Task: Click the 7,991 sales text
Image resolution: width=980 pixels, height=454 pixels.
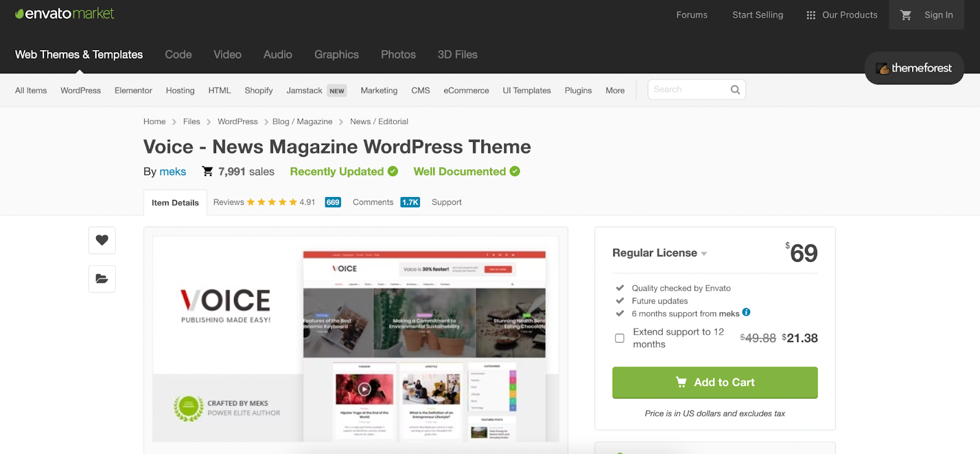Action: (246, 172)
